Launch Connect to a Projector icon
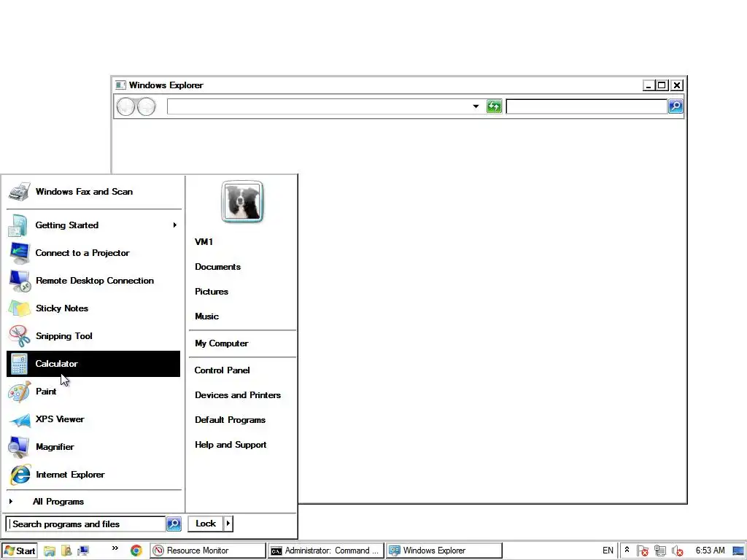 20,253
